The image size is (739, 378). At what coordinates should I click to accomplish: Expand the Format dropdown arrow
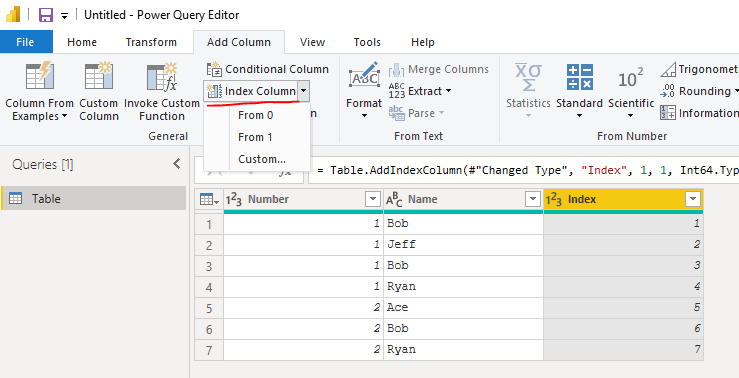(x=364, y=116)
